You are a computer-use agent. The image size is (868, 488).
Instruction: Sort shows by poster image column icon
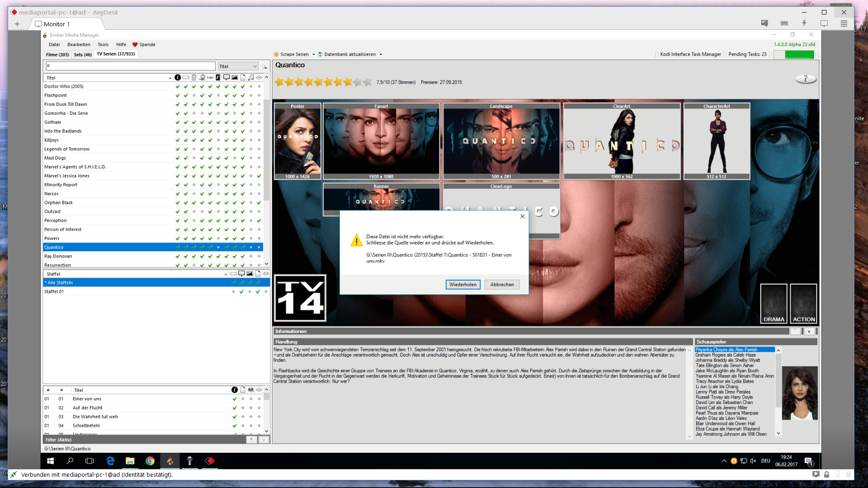point(235,78)
